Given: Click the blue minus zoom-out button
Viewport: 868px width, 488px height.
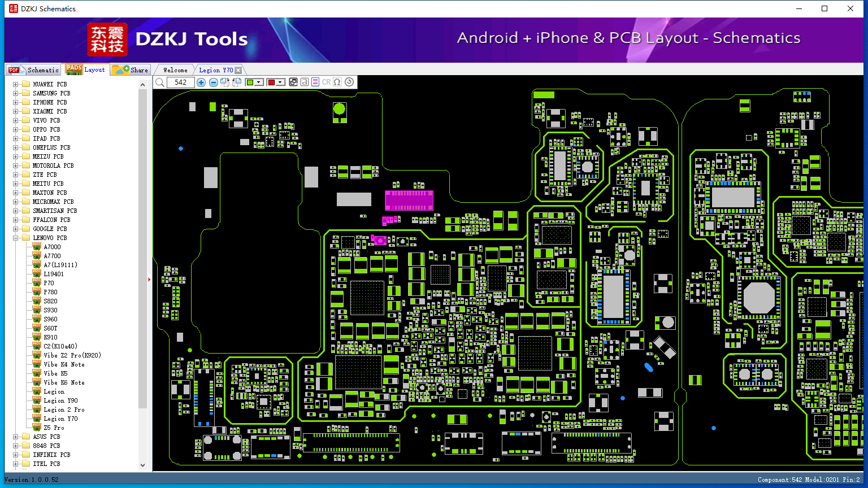Looking at the screenshot, I should [213, 82].
